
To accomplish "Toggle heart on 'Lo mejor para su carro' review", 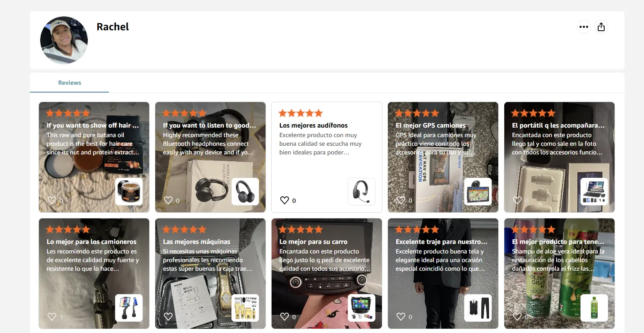I will click(x=284, y=317).
